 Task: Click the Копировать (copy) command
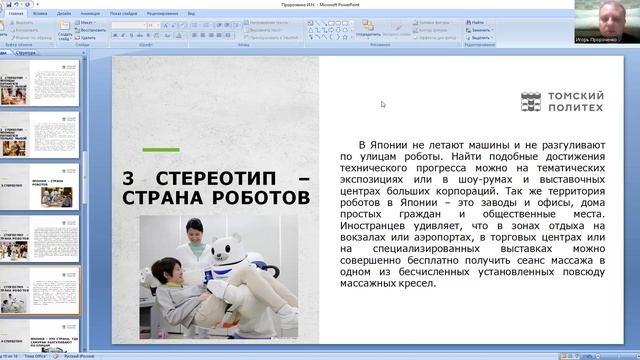coord(24,30)
